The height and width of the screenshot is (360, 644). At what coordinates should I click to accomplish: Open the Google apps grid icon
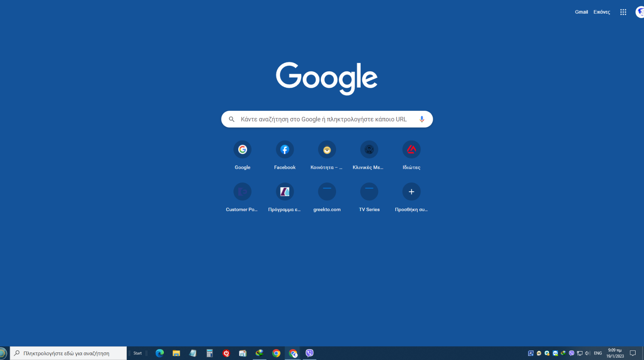click(x=623, y=12)
